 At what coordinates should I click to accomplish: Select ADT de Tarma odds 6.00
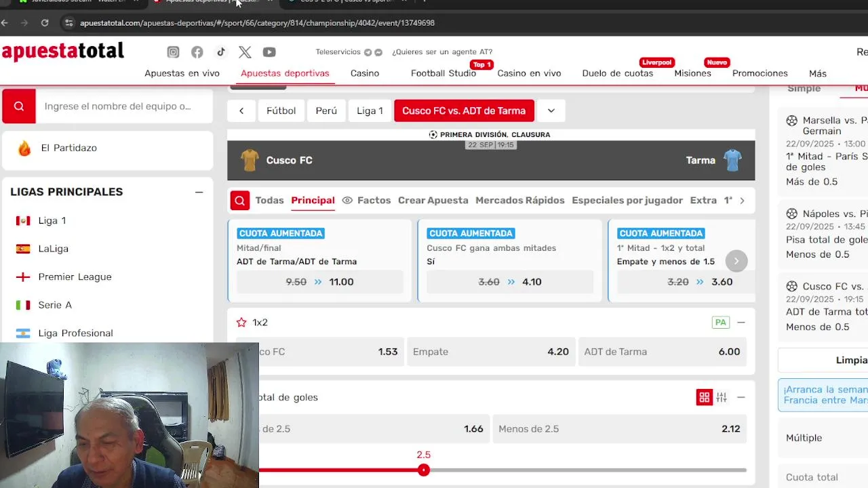click(663, 352)
